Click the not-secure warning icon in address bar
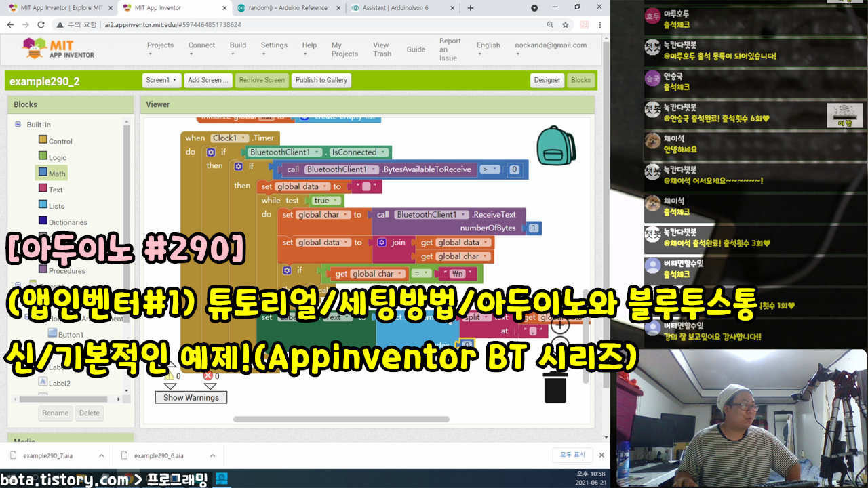 [x=59, y=24]
